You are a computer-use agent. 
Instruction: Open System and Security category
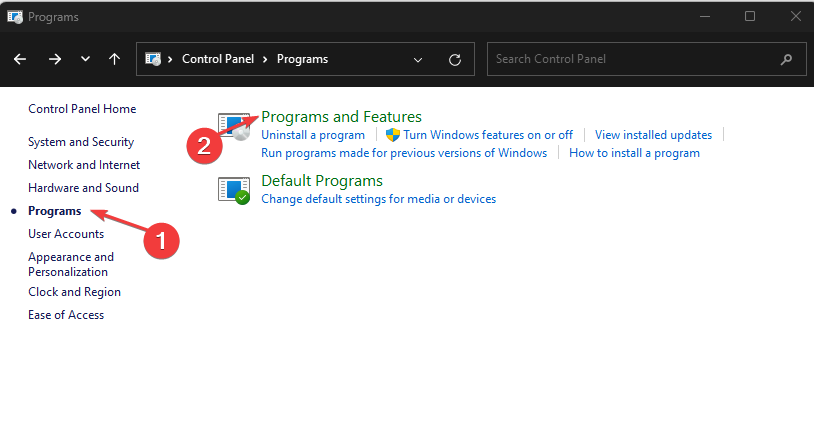(81, 142)
